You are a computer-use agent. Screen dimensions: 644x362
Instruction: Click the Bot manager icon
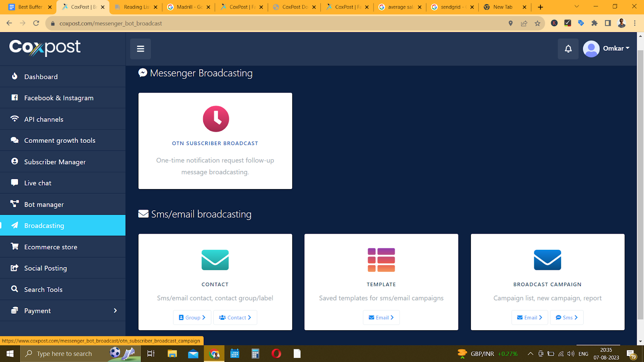14,204
